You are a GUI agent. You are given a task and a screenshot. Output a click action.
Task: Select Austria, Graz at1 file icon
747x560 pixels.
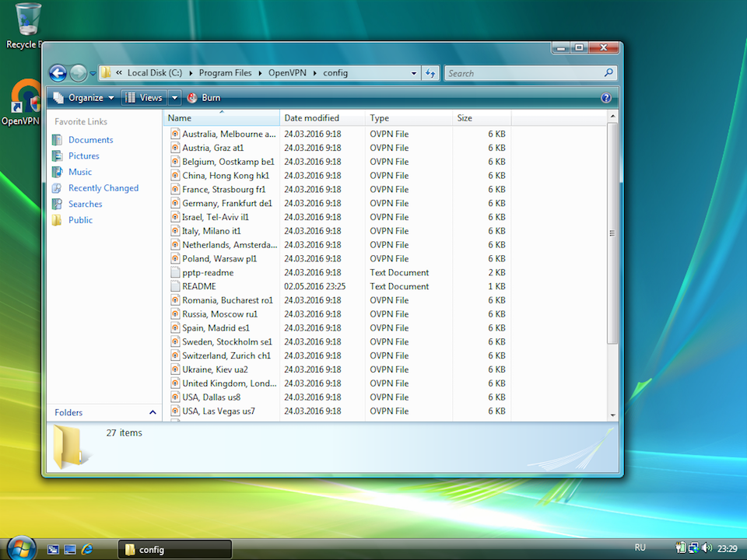[x=175, y=148]
